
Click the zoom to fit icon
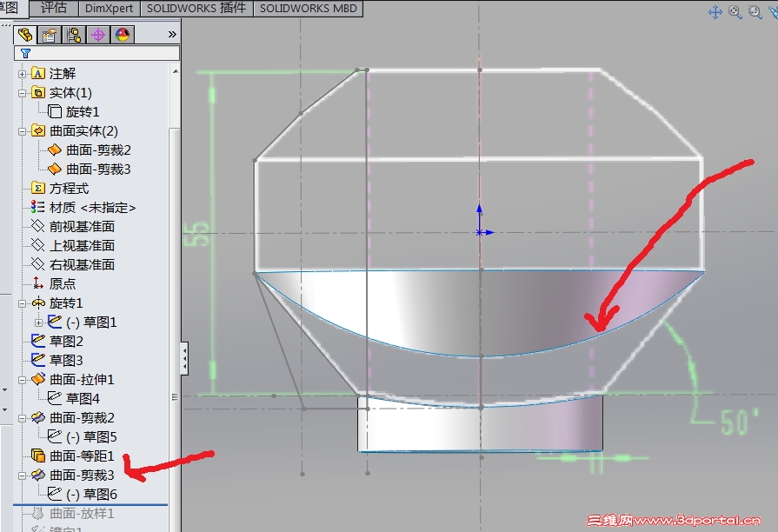[x=735, y=12]
